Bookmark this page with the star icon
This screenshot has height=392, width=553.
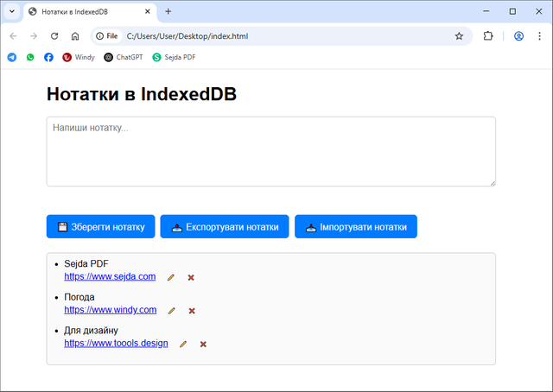(x=459, y=36)
